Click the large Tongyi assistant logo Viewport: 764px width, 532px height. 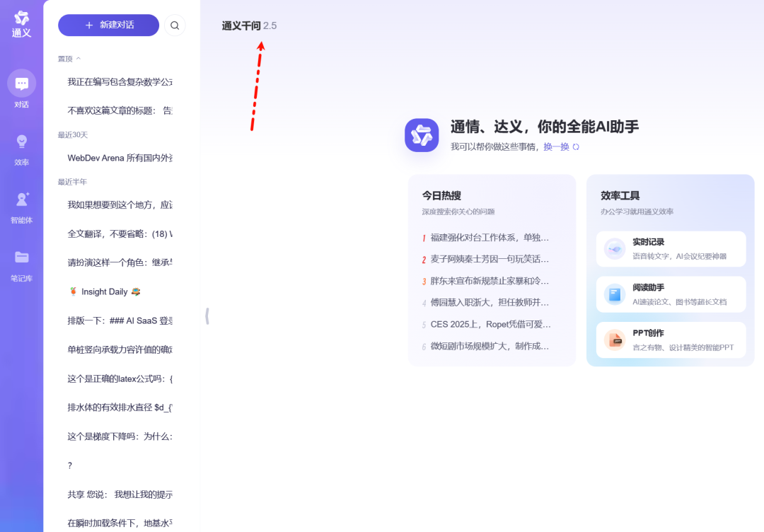422,135
